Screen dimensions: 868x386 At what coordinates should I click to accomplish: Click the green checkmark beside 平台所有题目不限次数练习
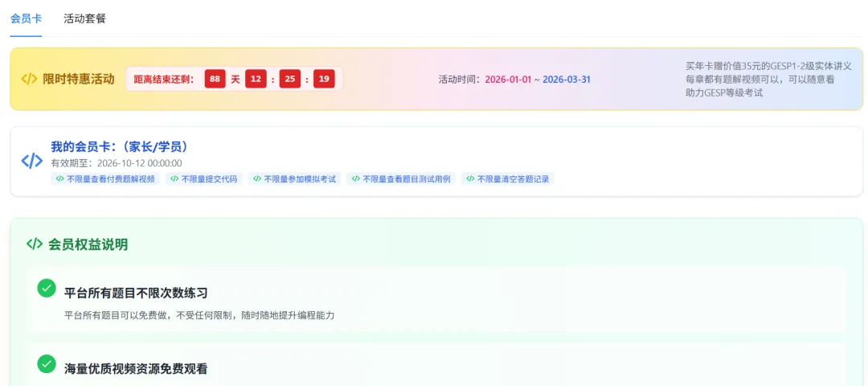[47, 288]
